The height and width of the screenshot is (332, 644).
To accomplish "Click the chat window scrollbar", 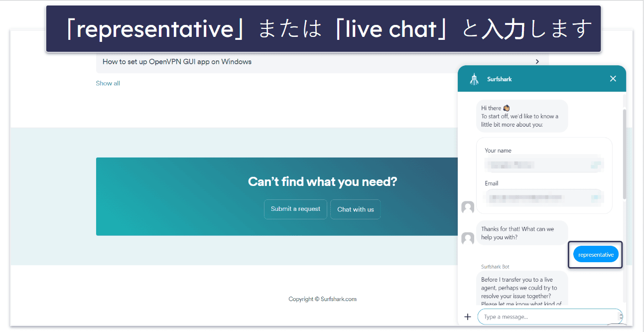I will click(624, 155).
